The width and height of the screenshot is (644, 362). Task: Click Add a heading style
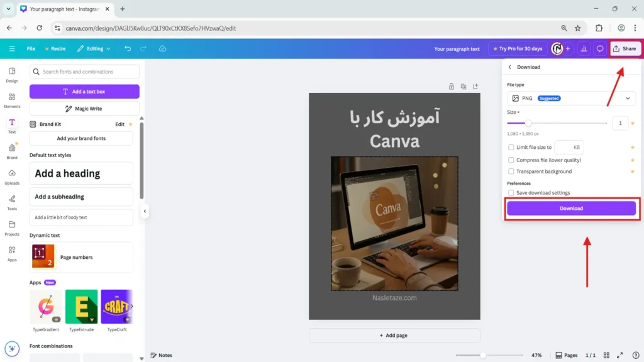tap(81, 173)
